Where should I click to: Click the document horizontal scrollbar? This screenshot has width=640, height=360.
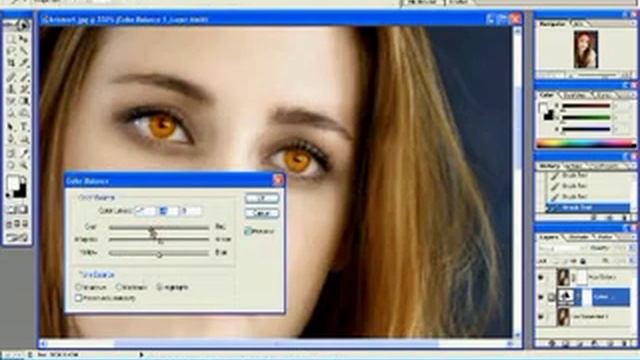[x=276, y=344]
